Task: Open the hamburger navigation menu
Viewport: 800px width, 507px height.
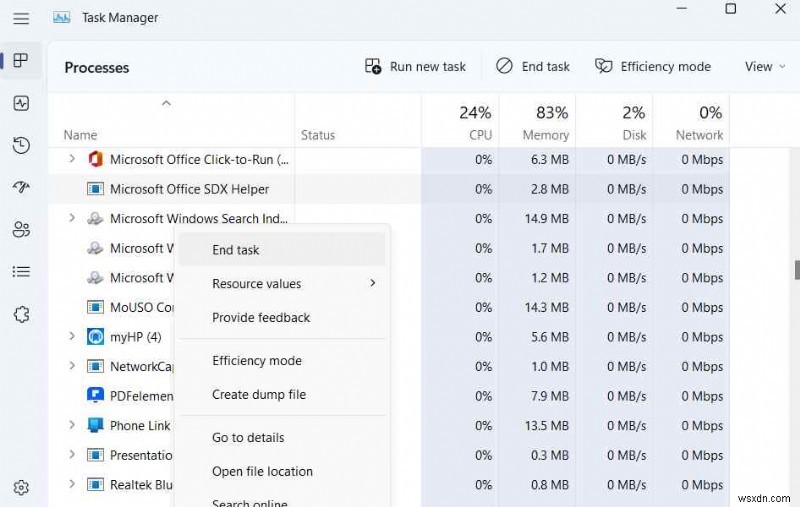Action: (x=21, y=18)
